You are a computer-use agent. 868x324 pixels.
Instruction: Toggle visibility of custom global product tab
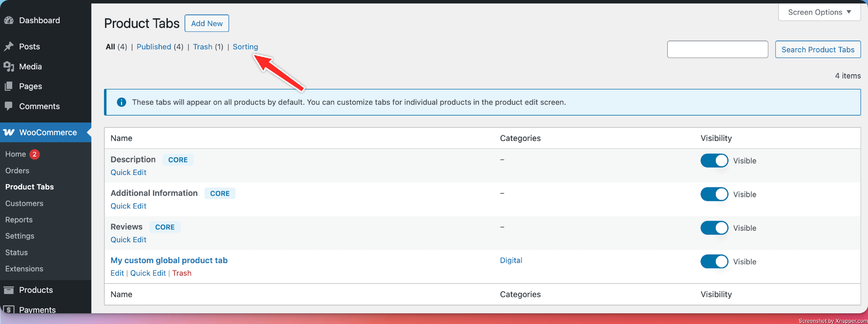(x=714, y=261)
